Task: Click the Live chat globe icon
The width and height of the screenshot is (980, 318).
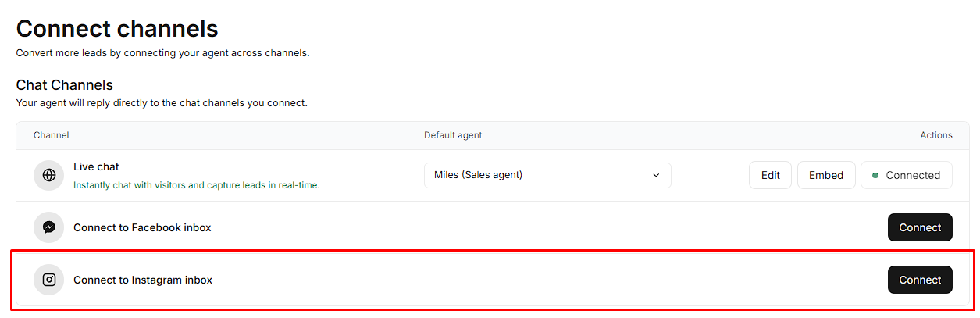Action: 48,175
